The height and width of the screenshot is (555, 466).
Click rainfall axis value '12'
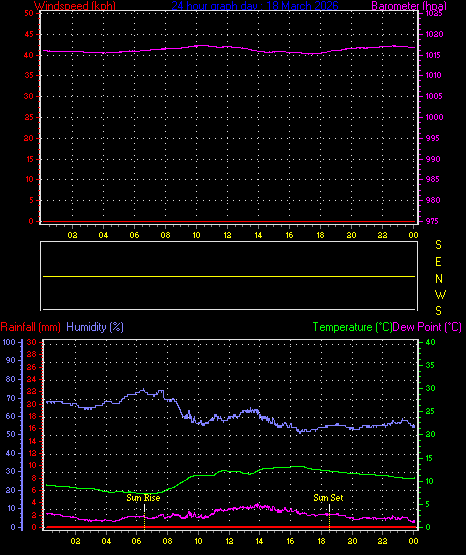(32, 453)
